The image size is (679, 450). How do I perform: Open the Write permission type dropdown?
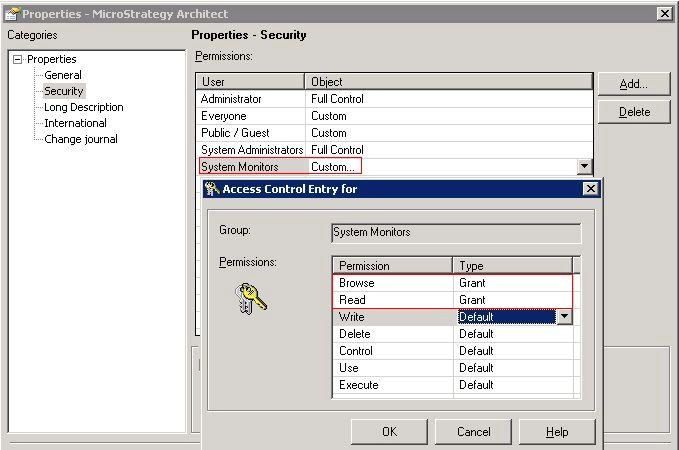[x=564, y=317]
